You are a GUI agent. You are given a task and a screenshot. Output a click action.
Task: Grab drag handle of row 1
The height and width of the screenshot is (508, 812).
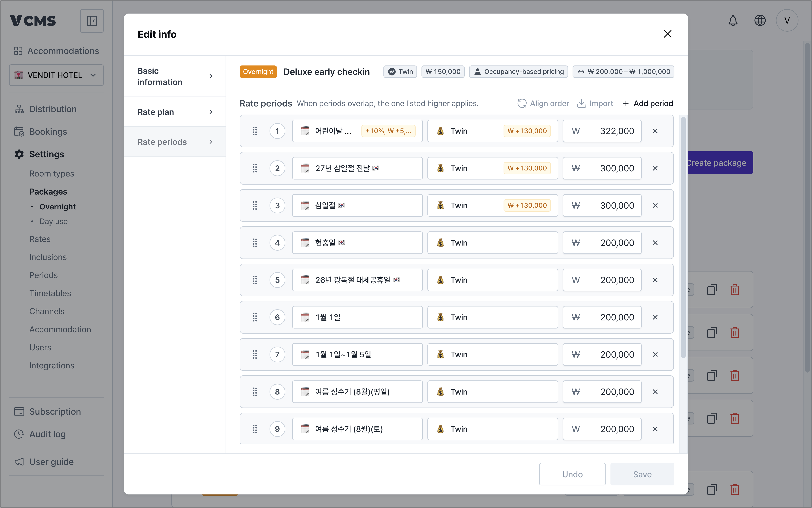[255, 131]
